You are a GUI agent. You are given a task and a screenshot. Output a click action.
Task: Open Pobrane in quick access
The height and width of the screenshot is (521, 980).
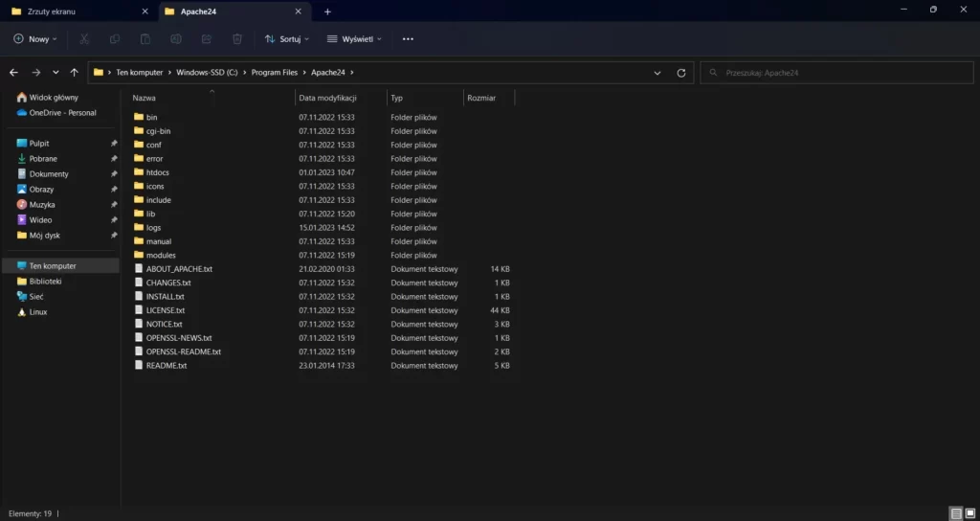[x=36, y=159]
